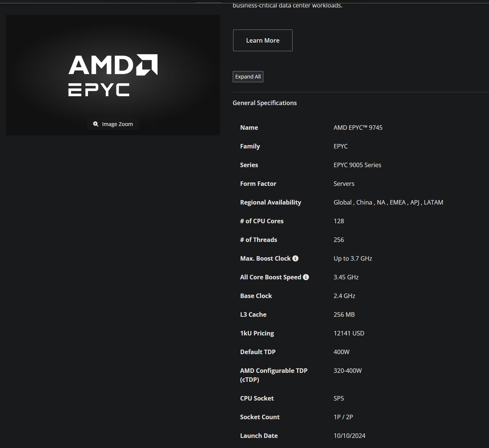The image size is (489, 448).
Task: Click the 10/10/2024 launch date value
Action: coord(349,436)
